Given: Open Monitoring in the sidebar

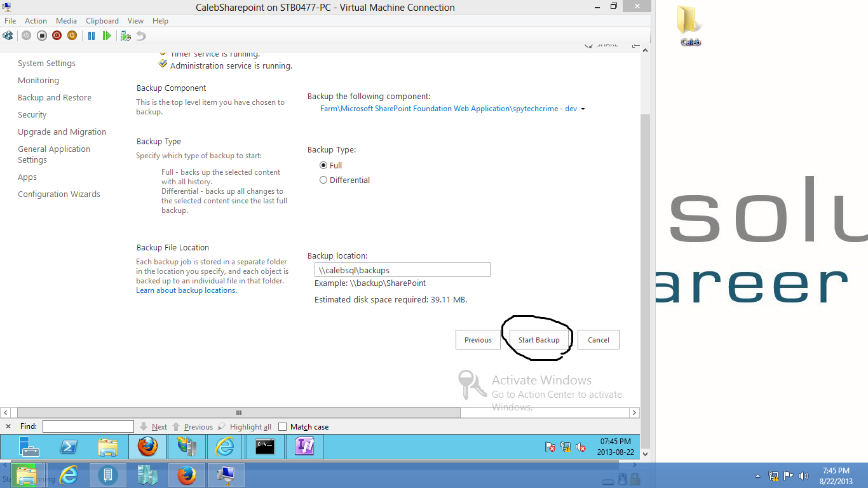Looking at the screenshot, I should point(38,81).
